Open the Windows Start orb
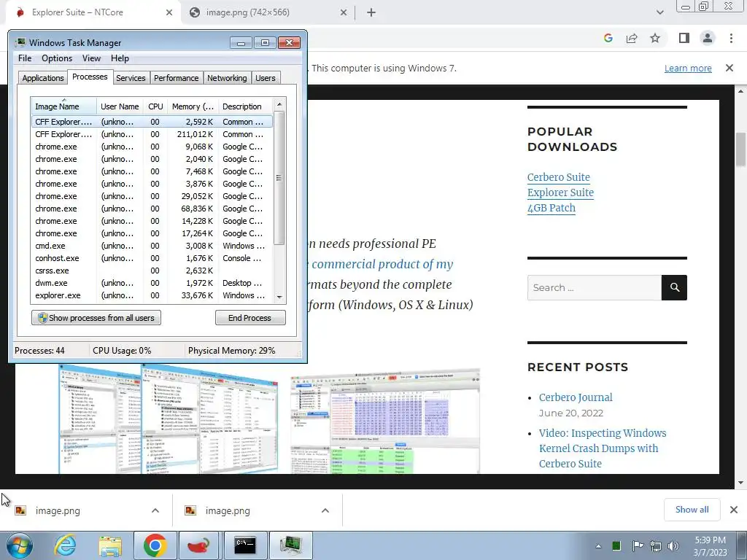 [19, 545]
